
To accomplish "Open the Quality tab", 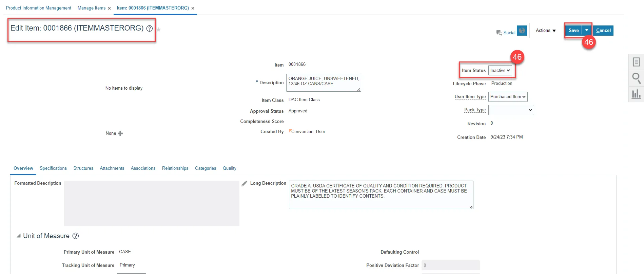I will tap(230, 168).
